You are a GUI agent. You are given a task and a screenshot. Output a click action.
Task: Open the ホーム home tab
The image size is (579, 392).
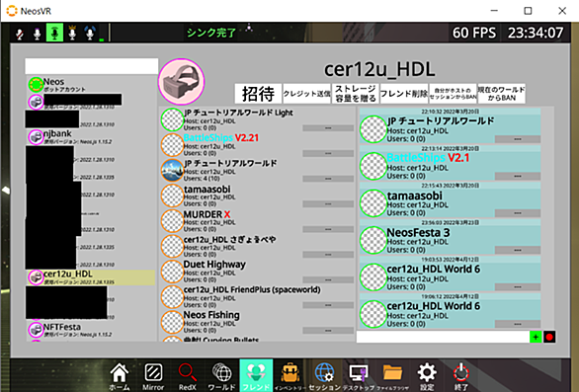[120, 376]
